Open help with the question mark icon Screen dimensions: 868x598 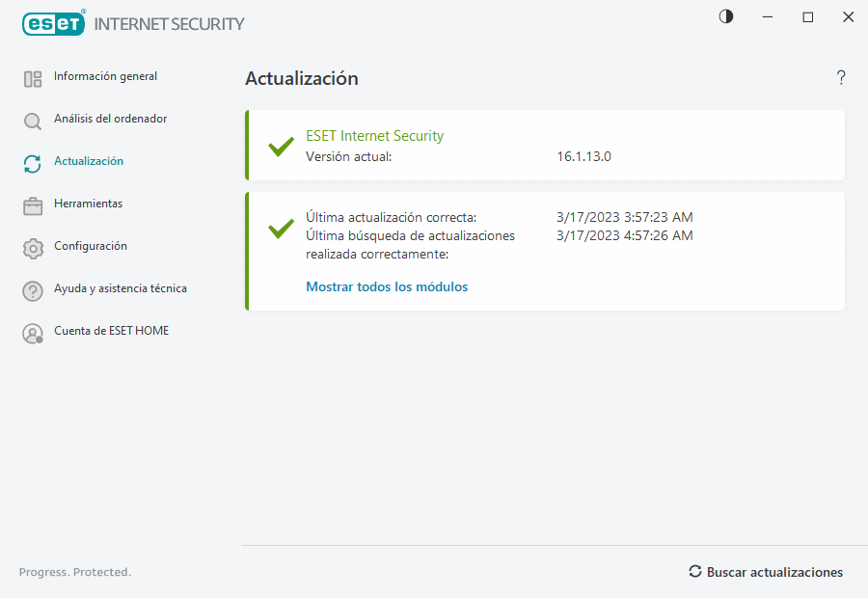click(841, 78)
